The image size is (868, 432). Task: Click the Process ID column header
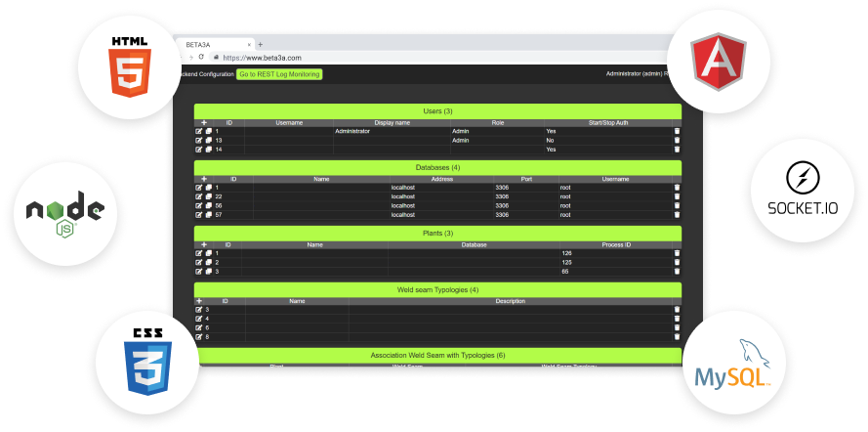[x=616, y=244]
